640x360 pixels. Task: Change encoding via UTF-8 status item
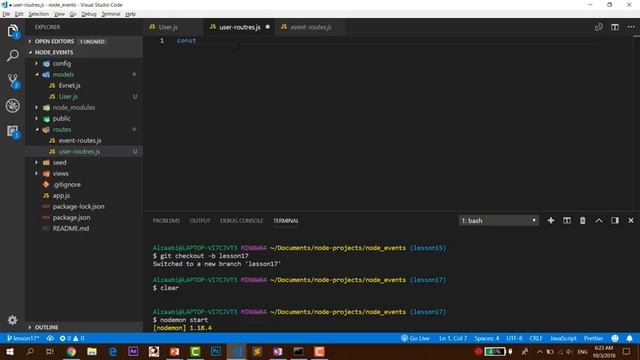pos(514,338)
